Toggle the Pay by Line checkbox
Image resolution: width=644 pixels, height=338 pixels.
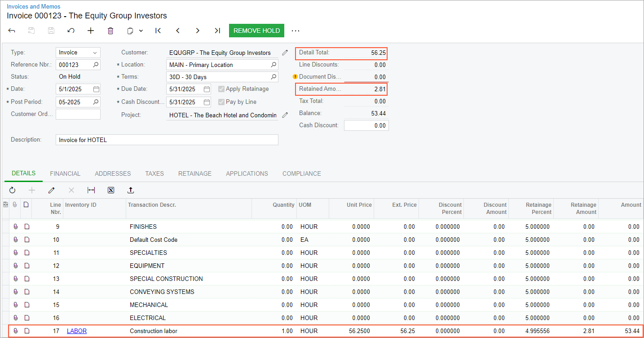pyautogui.click(x=221, y=102)
